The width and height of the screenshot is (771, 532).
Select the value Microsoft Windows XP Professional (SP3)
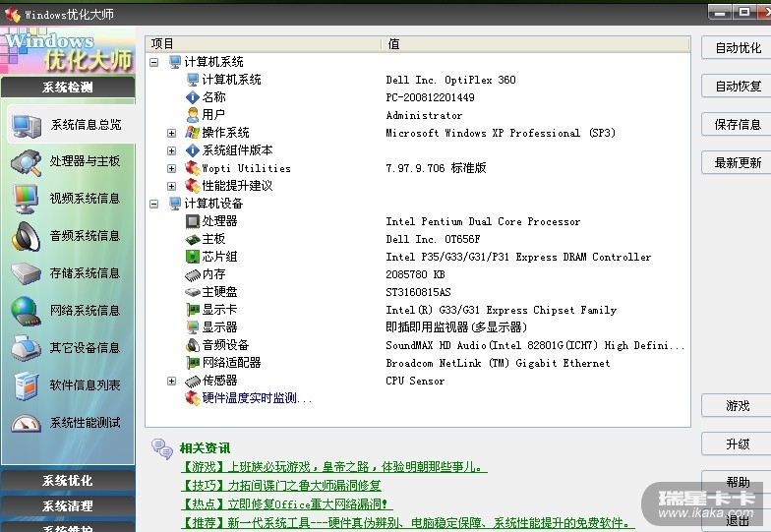[x=500, y=133]
